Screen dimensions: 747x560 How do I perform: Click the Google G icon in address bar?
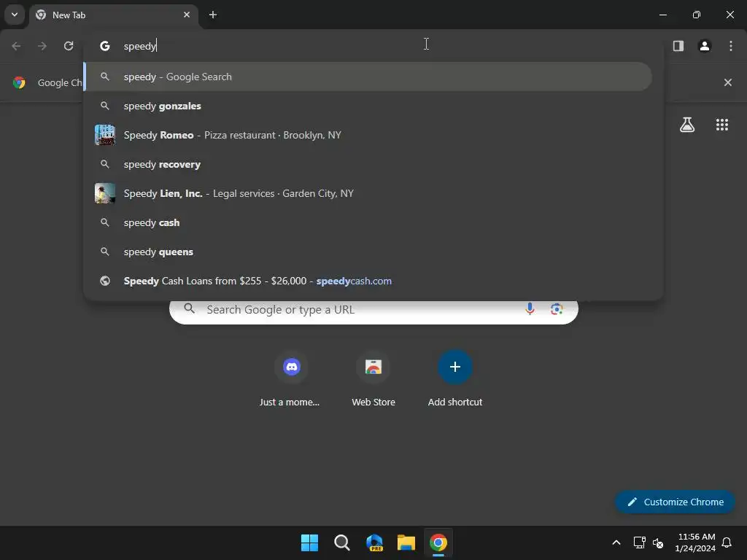(x=105, y=46)
